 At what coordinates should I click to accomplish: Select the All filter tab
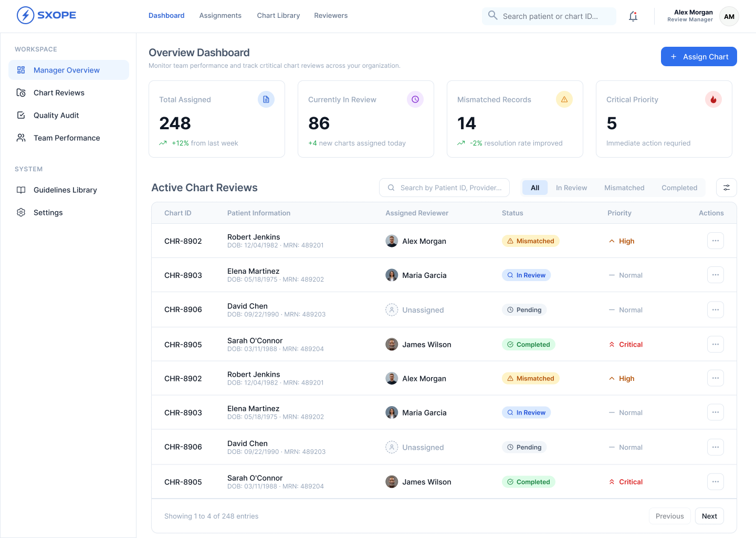coord(535,188)
